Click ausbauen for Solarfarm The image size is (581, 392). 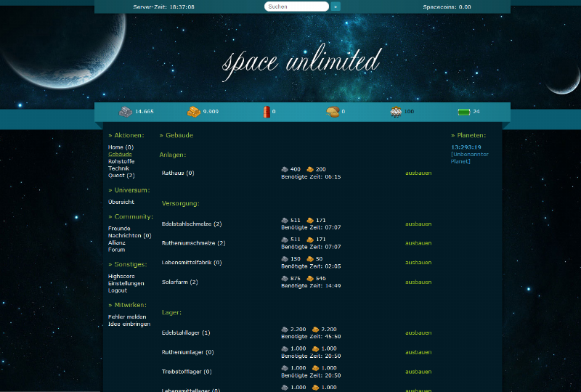tap(418, 282)
